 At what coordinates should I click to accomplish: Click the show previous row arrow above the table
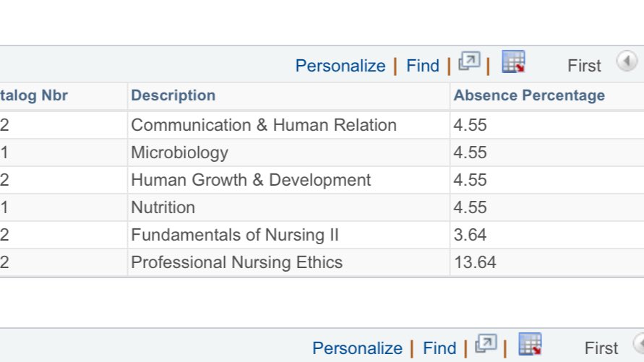(x=625, y=62)
